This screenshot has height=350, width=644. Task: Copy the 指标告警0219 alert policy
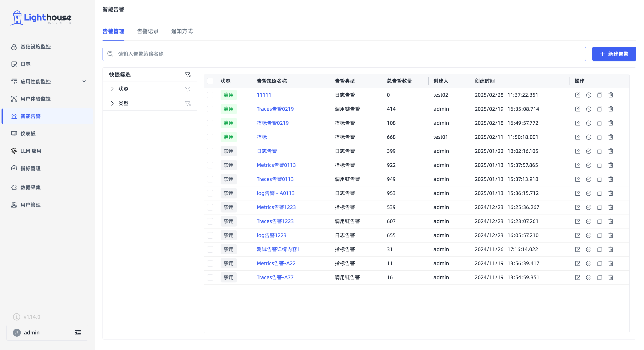click(x=600, y=123)
